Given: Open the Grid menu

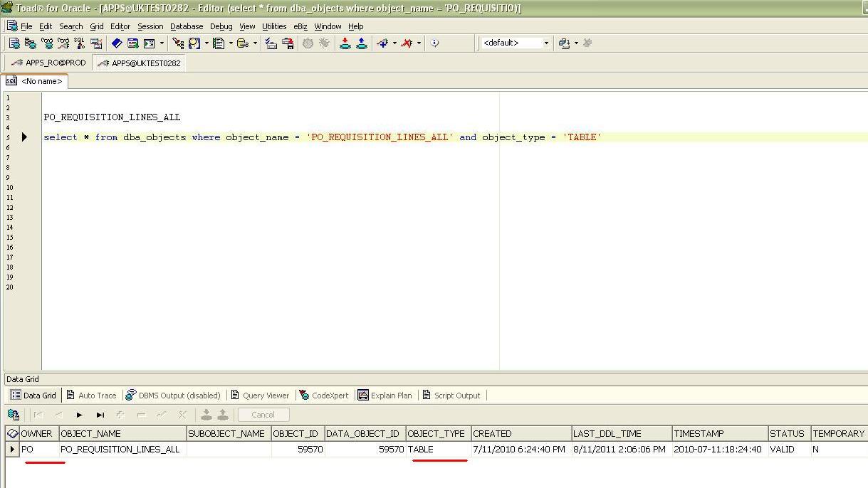Looking at the screenshot, I should click(x=96, y=26).
